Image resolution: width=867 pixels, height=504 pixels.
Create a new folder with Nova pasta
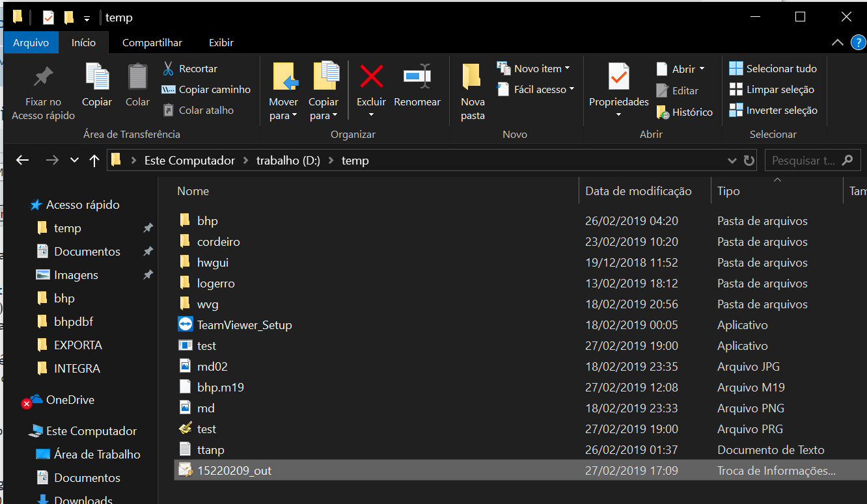(473, 91)
